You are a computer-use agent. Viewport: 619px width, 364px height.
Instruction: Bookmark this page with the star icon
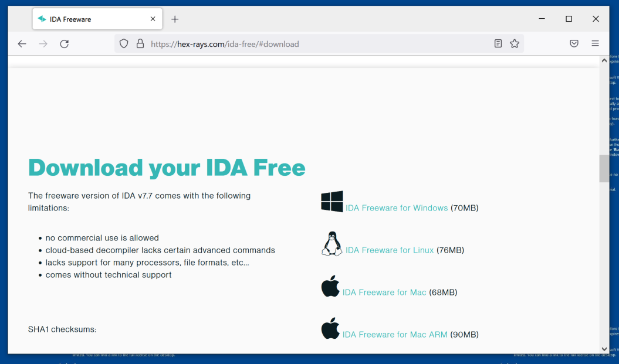point(515,44)
